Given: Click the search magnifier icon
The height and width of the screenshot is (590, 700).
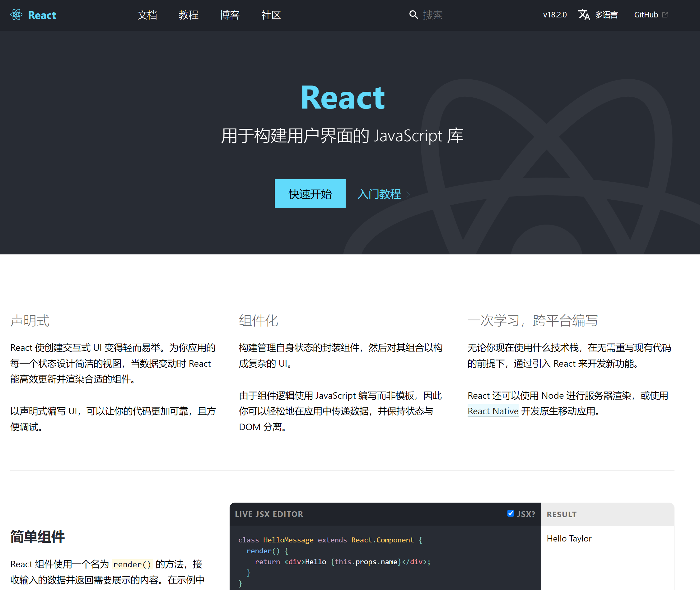Looking at the screenshot, I should point(413,15).
